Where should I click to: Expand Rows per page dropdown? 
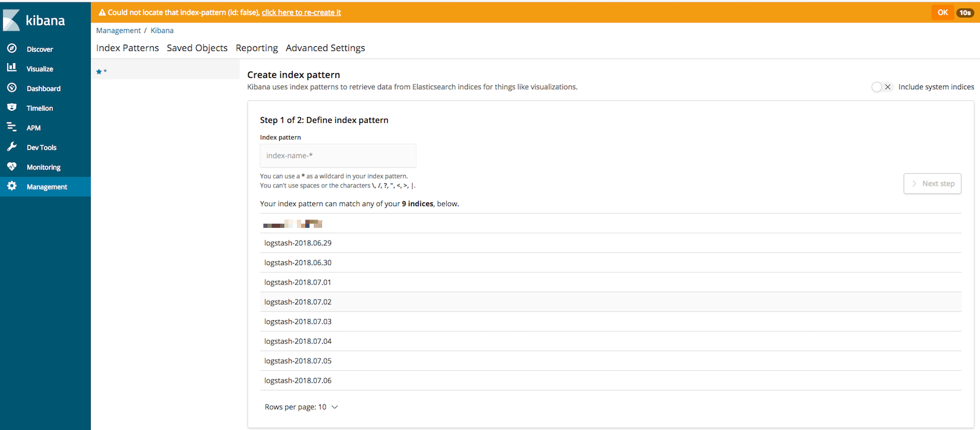pyautogui.click(x=302, y=407)
